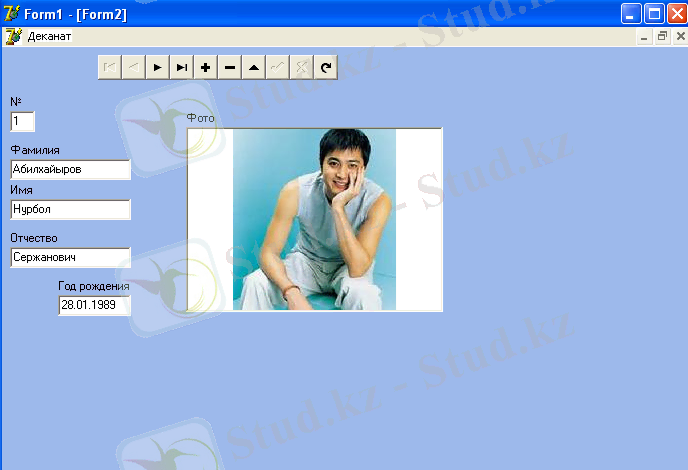Jump to the last record
The width and height of the screenshot is (688, 470).
point(182,67)
